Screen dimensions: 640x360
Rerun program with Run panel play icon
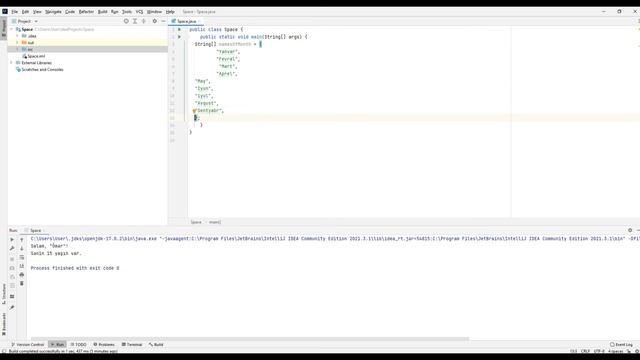click(x=12, y=240)
